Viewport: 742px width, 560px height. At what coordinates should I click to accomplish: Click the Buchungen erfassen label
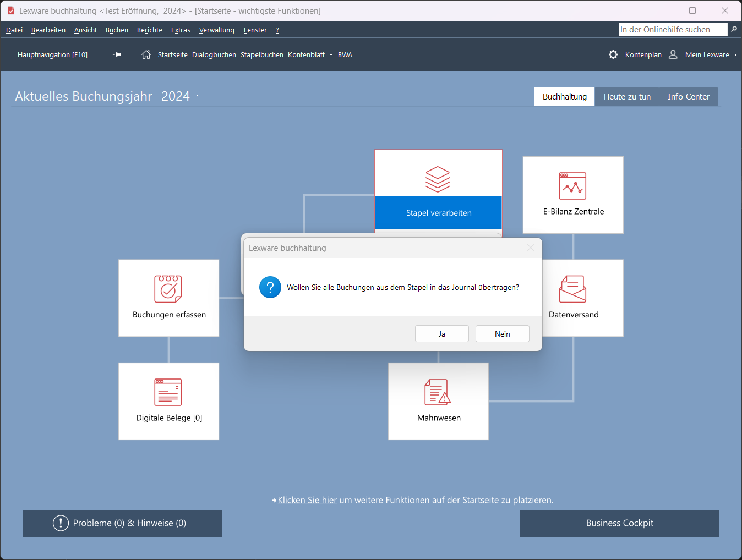[x=169, y=315]
